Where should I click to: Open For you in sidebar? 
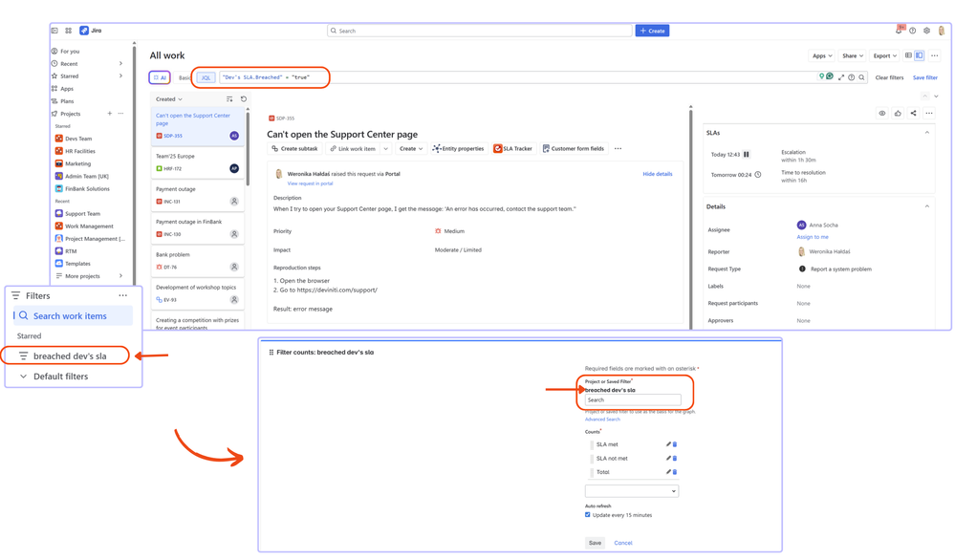(70, 52)
